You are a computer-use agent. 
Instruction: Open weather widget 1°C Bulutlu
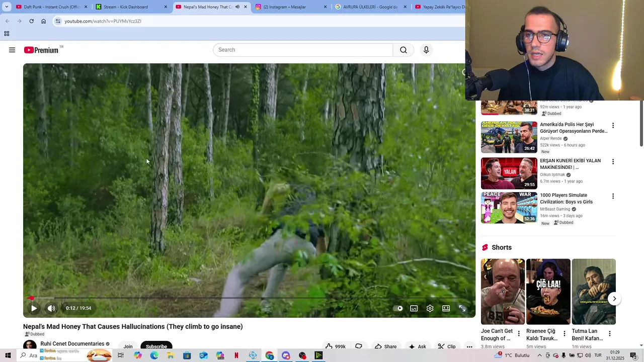(x=511, y=355)
